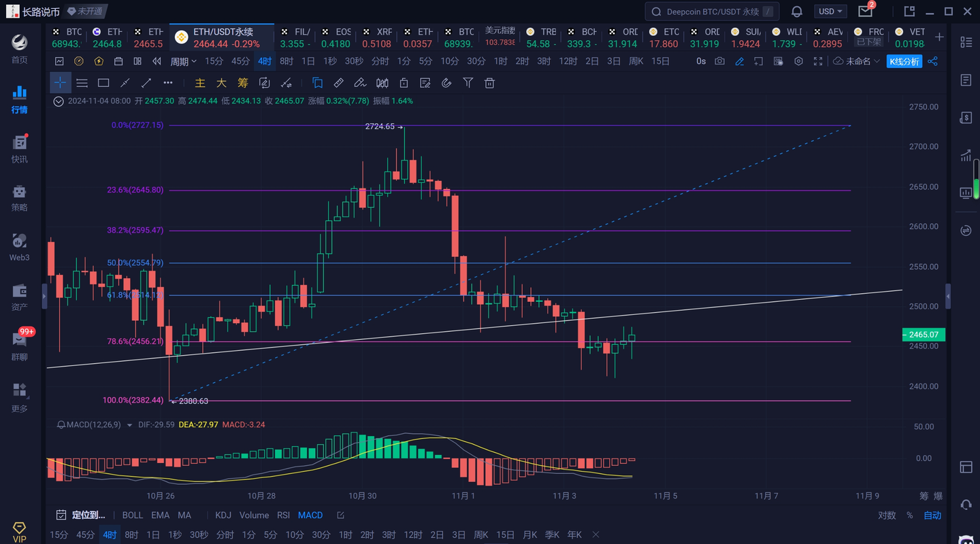Select 15分 timeframe in top bar
The image size is (980, 544).
pyautogui.click(x=214, y=61)
